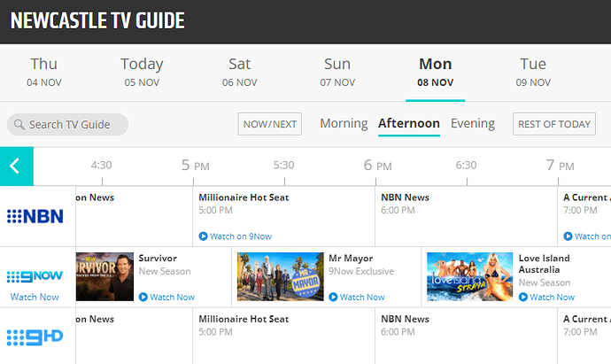
Task: Open the Tue 09 Nov tab
Action: tap(534, 72)
